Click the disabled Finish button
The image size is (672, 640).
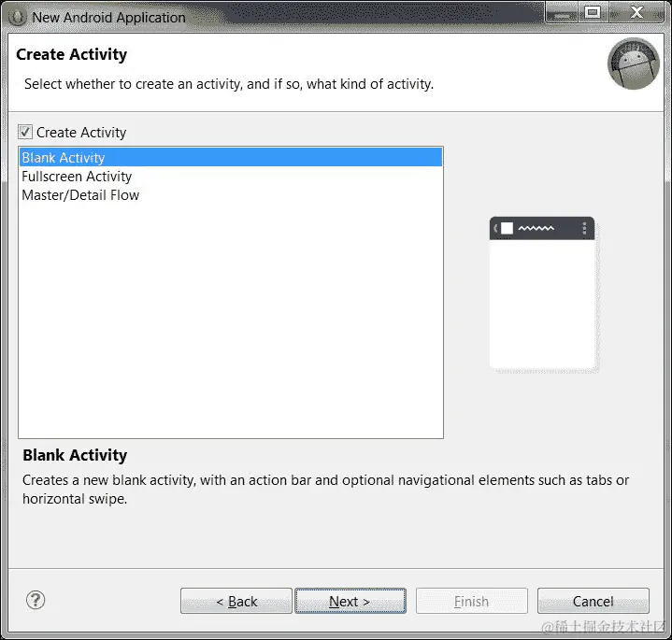pyautogui.click(x=471, y=601)
